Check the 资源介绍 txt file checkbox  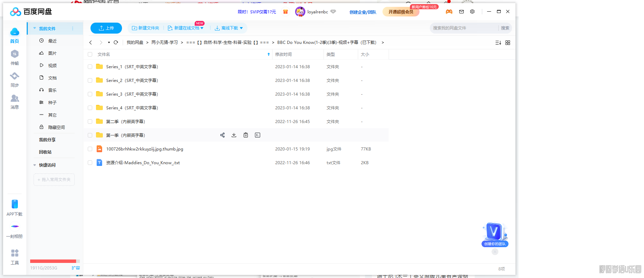[90, 163]
